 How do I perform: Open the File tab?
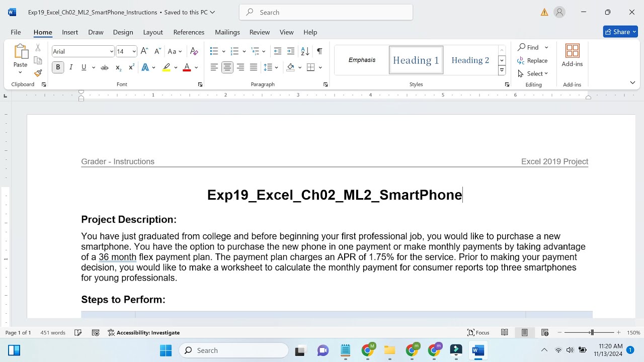click(16, 32)
